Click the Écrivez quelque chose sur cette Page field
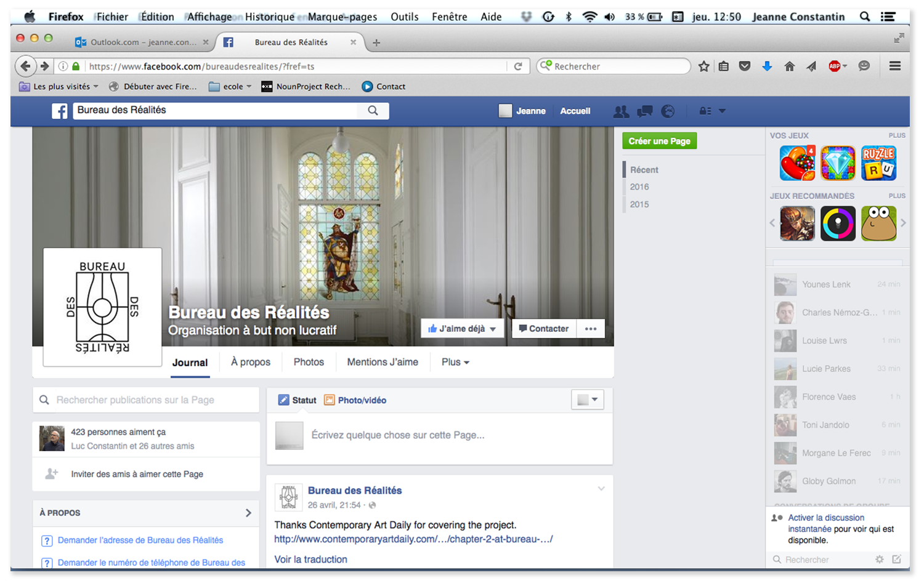Screen dimensions: 924x586 click(440, 435)
